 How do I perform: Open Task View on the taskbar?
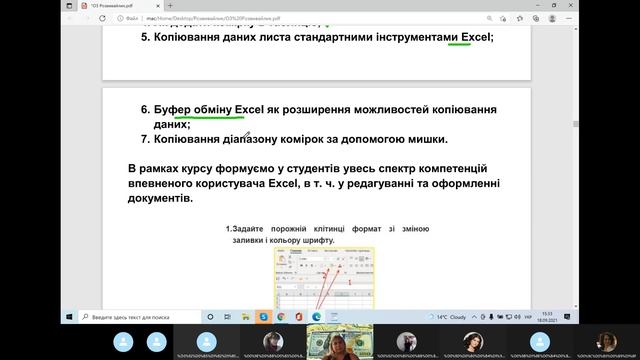coord(228,317)
